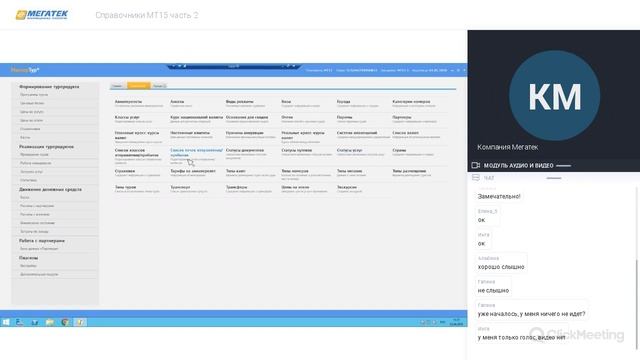
Task: Open the File Explorer folder icon on the taskbar
Action: pyautogui.click(x=50, y=322)
